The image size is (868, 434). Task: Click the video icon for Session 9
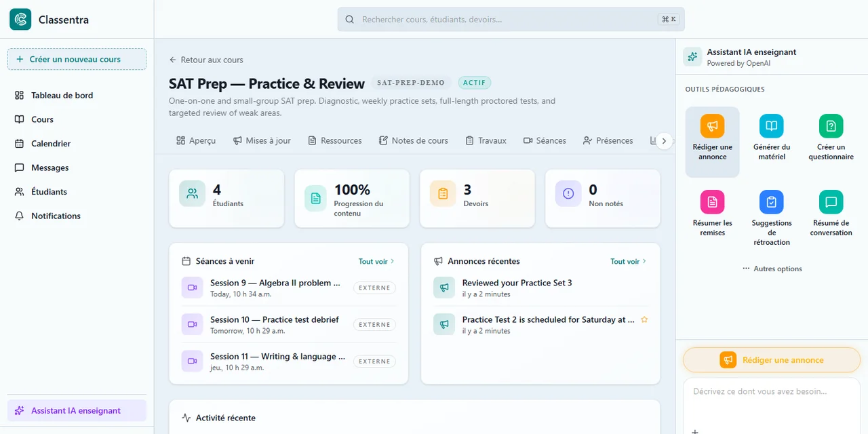pos(192,288)
